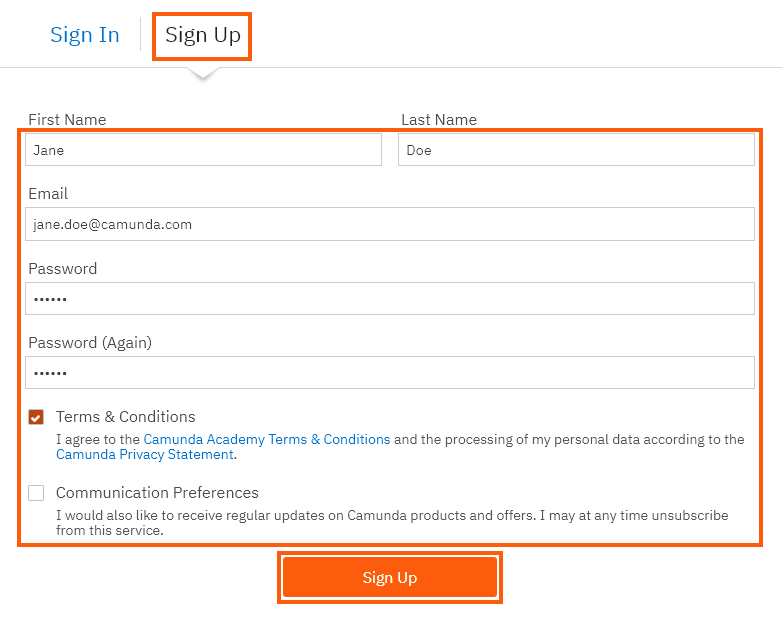Open the Camunda Privacy Statement link
Image resolution: width=782 pixels, height=620 pixels.
point(144,454)
